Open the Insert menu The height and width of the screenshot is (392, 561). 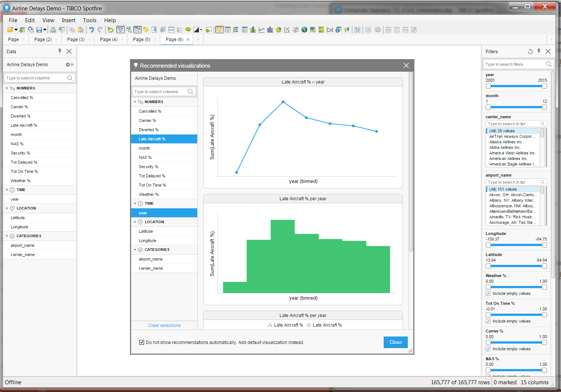tap(68, 20)
